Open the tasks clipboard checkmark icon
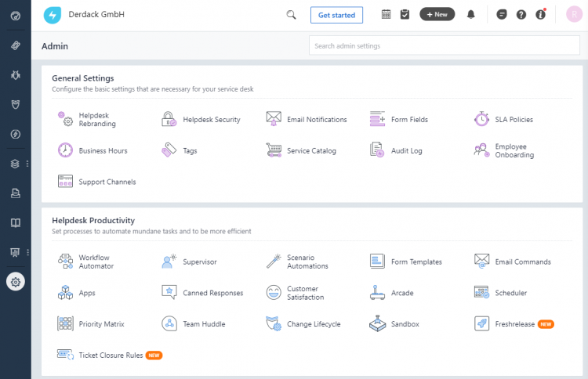This screenshot has width=588, height=379. click(405, 15)
